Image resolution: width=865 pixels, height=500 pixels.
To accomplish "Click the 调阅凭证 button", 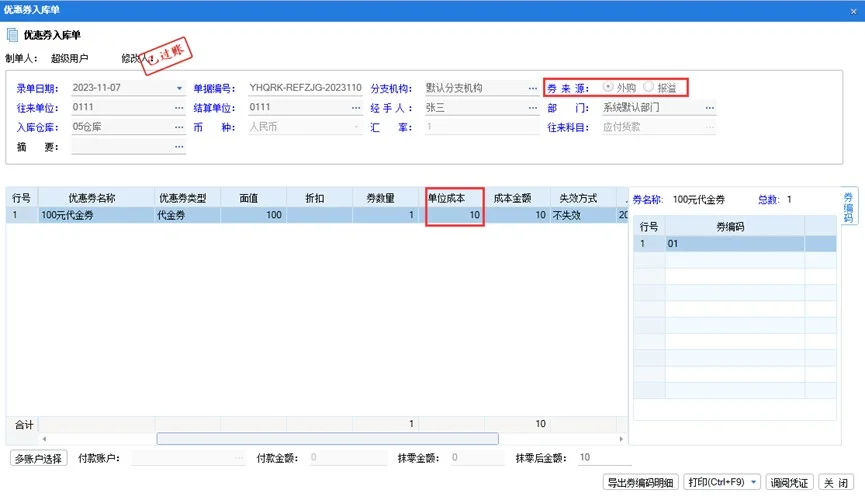I will [789, 482].
